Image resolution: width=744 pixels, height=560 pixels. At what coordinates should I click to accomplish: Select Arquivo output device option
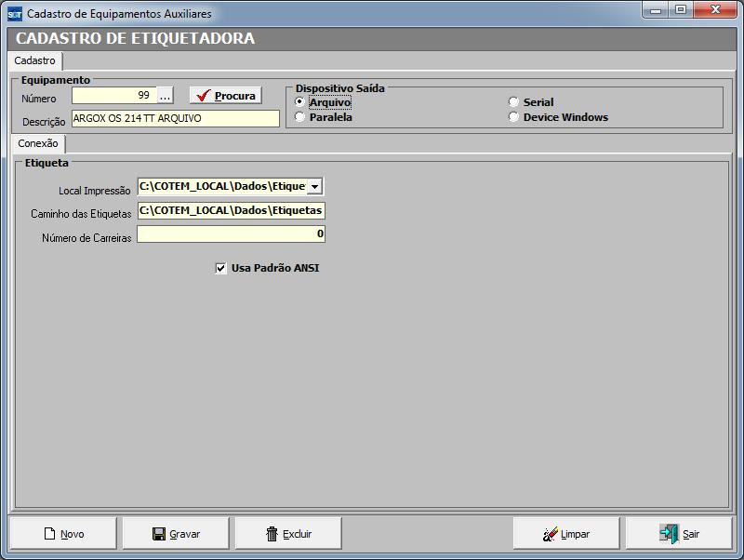299,102
